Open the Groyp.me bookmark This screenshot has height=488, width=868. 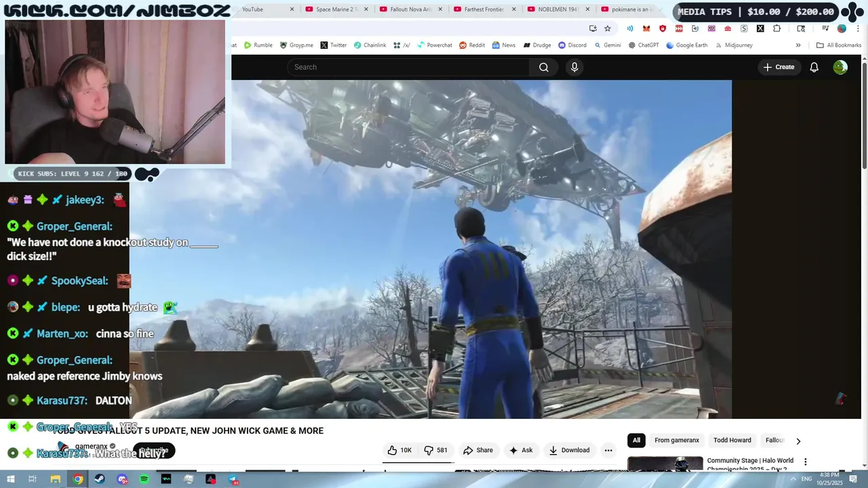[296, 45]
